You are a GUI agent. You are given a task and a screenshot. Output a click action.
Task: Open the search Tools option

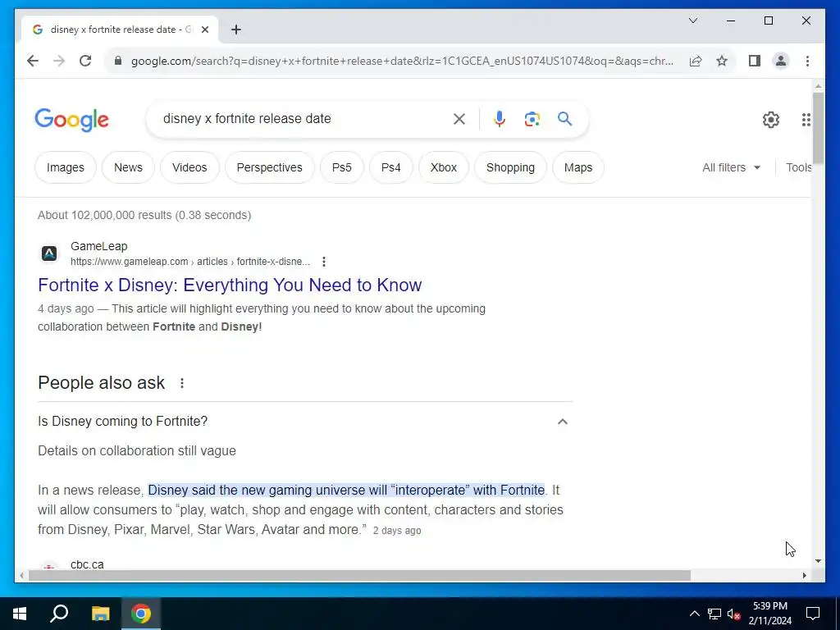pos(798,167)
